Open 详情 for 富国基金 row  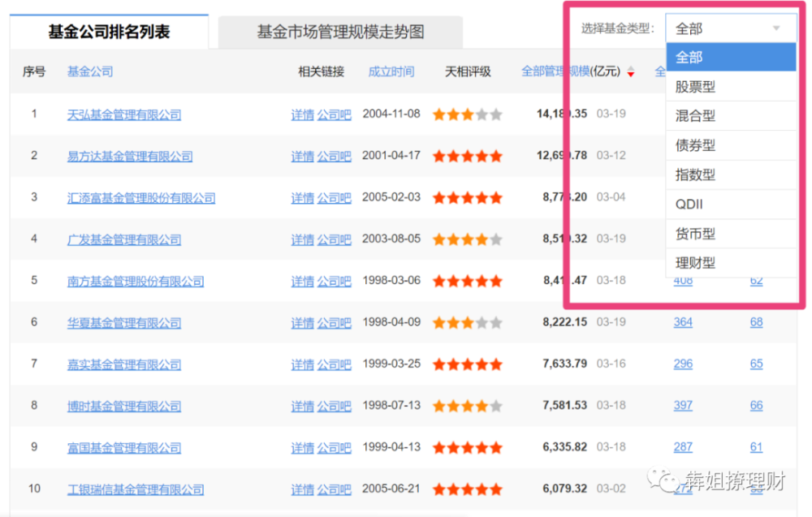point(302,448)
